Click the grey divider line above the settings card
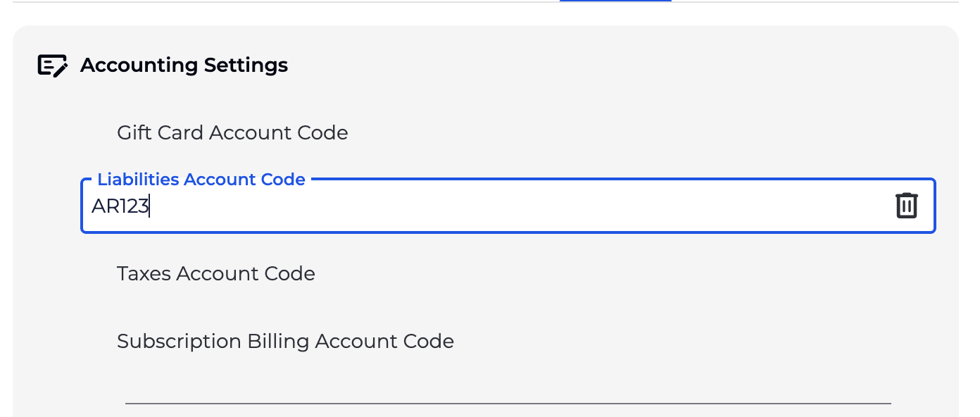The height and width of the screenshot is (417, 980). (282, 2)
